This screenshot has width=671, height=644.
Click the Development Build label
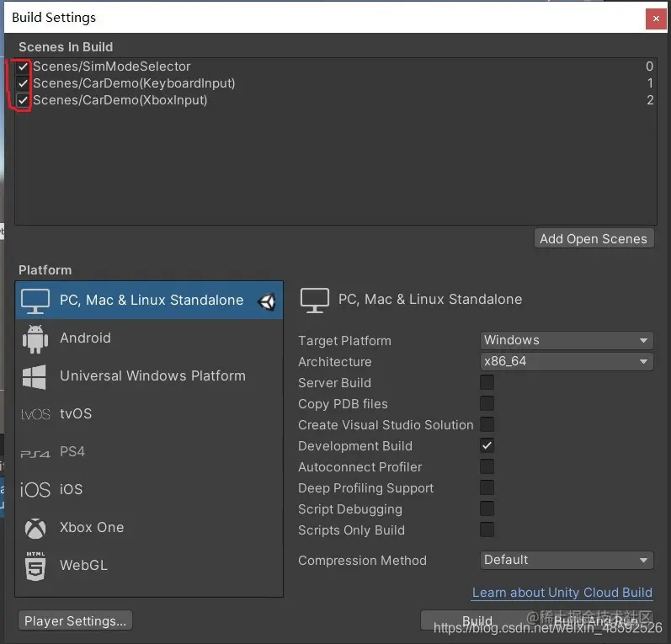355,446
